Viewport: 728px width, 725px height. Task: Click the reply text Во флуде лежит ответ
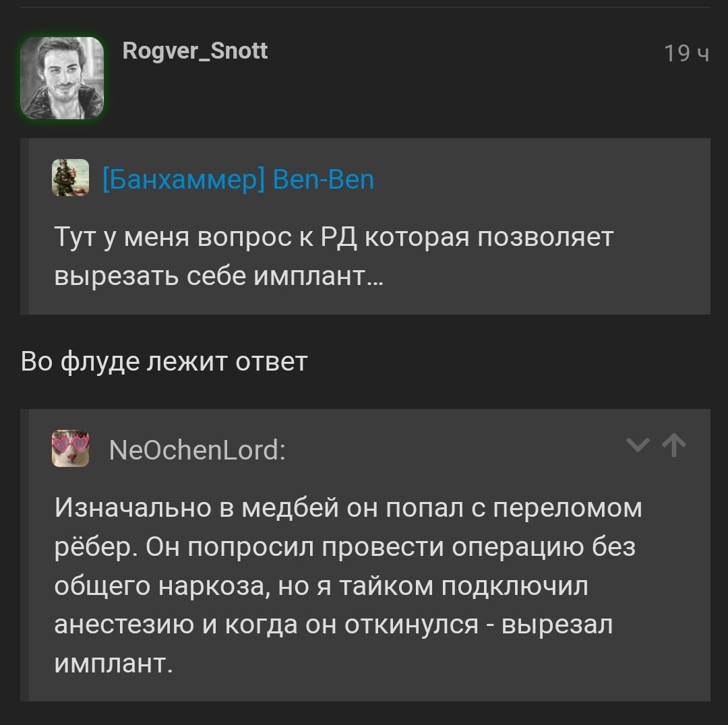pyautogui.click(x=164, y=362)
